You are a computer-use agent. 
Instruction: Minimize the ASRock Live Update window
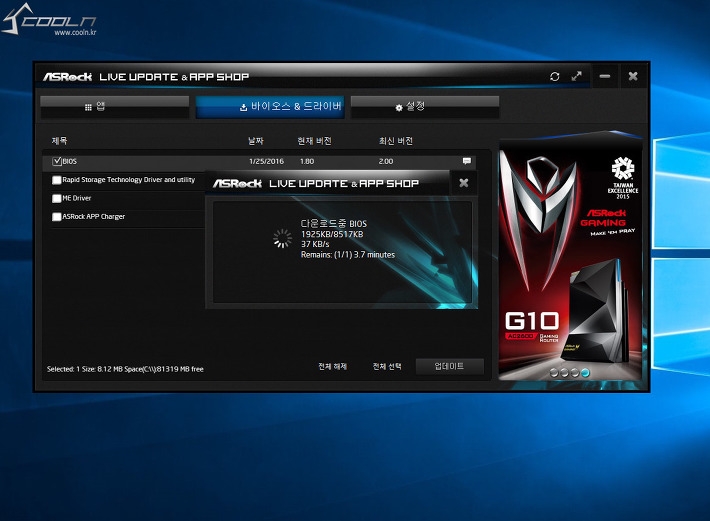coord(604,76)
